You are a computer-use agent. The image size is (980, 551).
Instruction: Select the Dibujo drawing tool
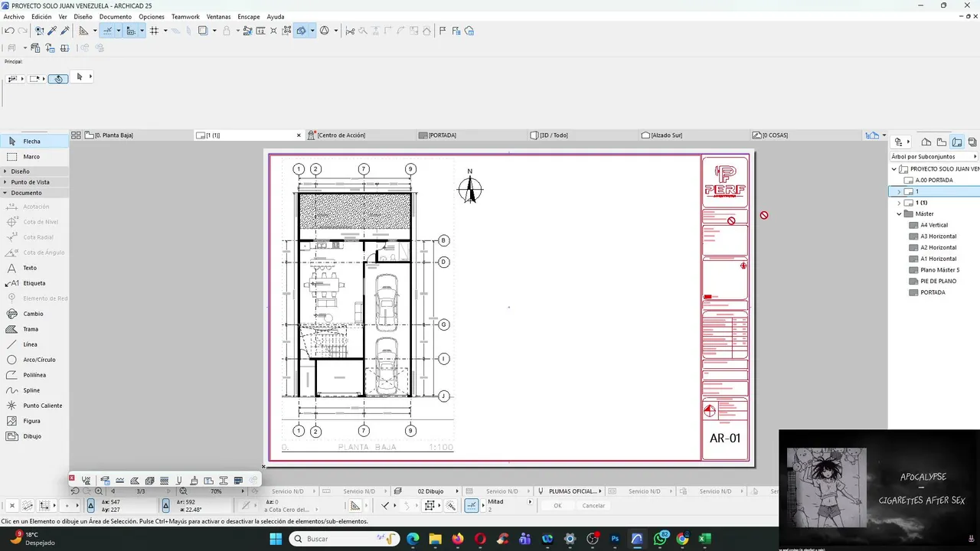click(x=34, y=436)
